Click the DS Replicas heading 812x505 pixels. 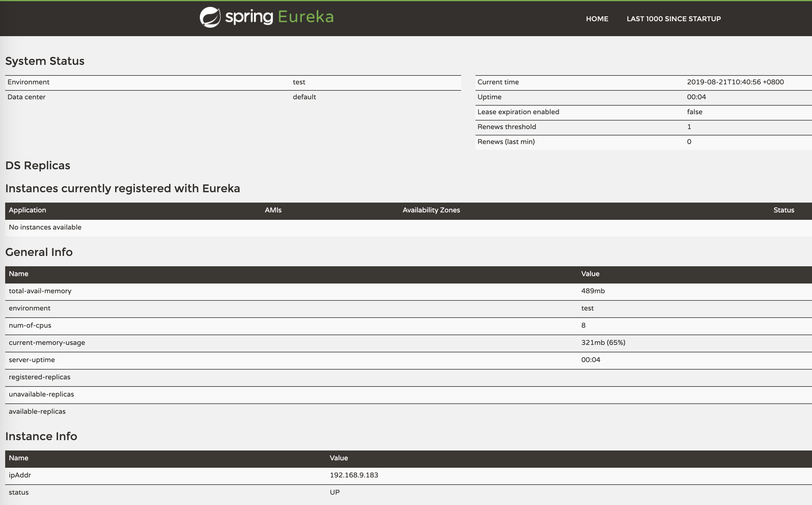[38, 166]
